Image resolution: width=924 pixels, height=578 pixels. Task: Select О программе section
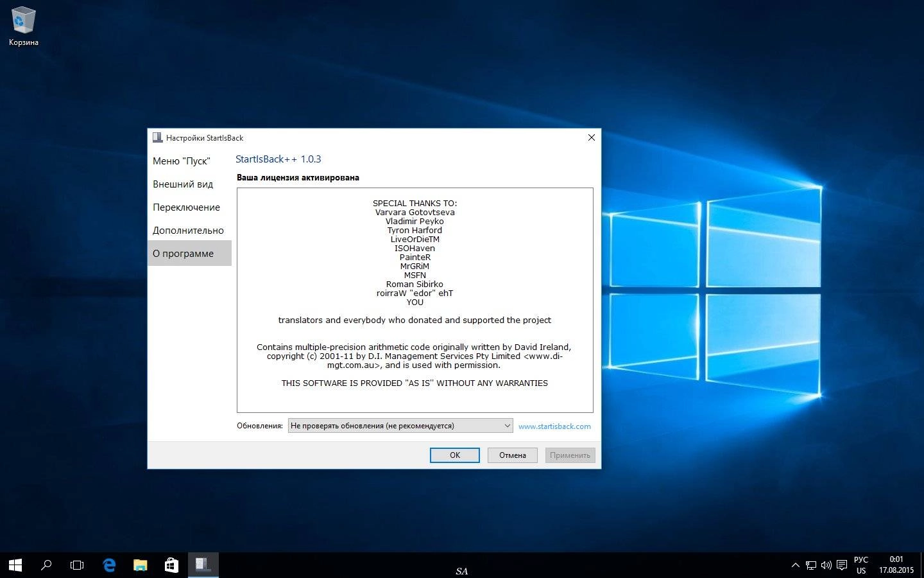click(189, 254)
